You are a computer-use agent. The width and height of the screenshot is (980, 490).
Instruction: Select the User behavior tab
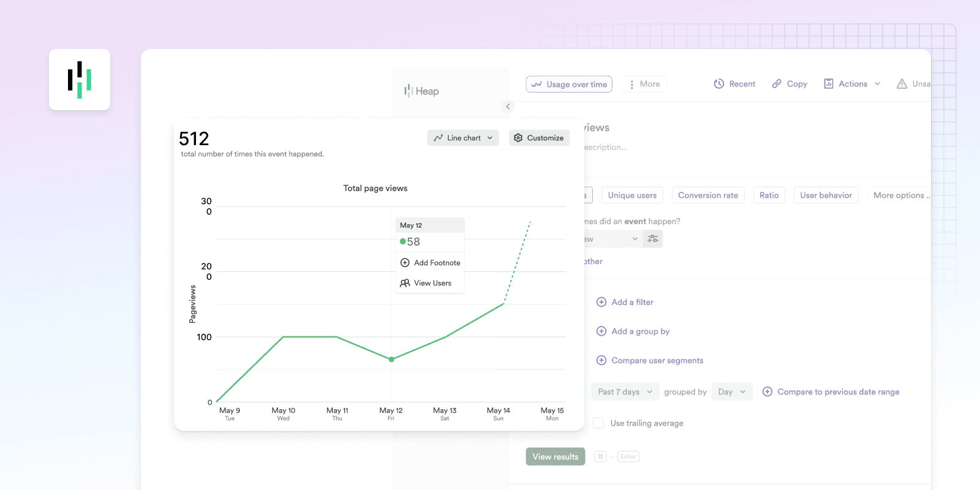(826, 195)
